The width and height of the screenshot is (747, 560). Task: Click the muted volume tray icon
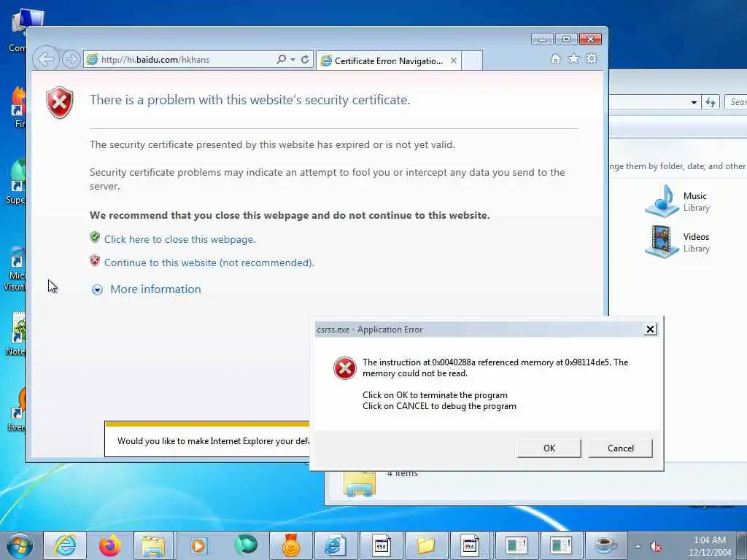[x=656, y=547]
